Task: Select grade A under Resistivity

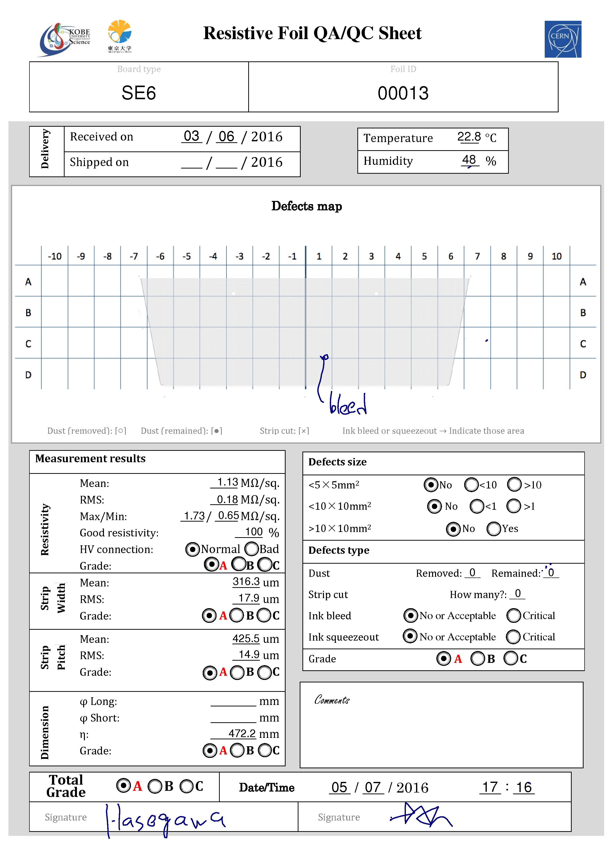Action: click(x=211, y=565)
